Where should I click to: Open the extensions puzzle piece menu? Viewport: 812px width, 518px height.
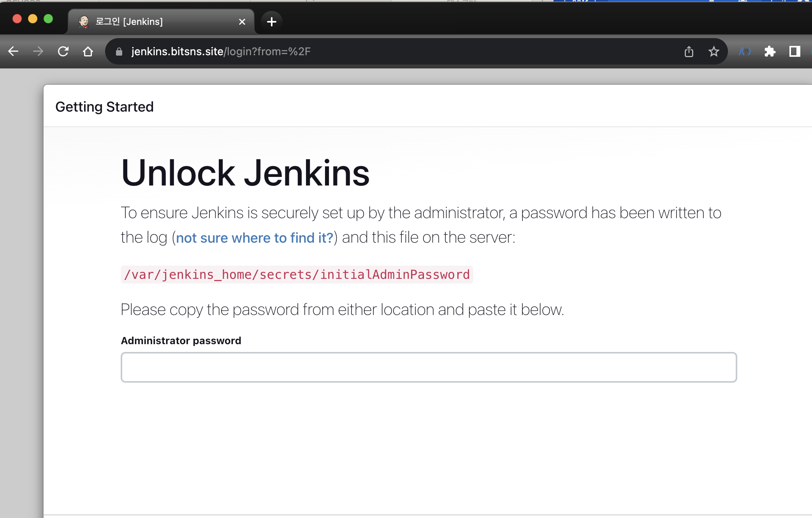770,51
